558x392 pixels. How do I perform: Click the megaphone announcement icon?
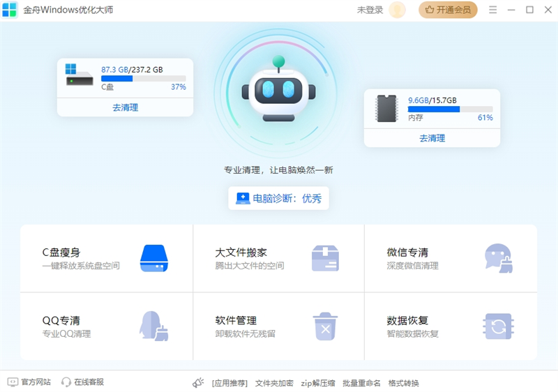click(198, 383)
